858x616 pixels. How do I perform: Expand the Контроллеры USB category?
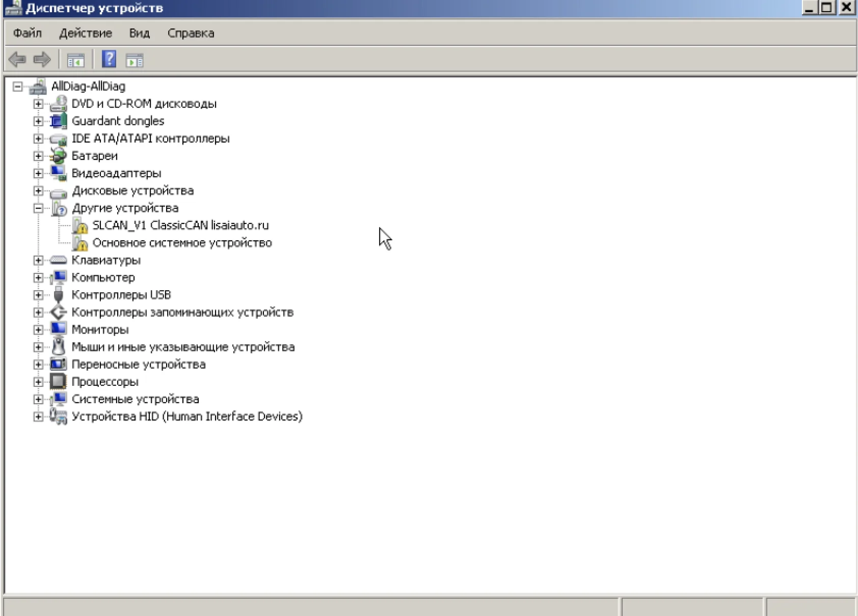(38, 295)
